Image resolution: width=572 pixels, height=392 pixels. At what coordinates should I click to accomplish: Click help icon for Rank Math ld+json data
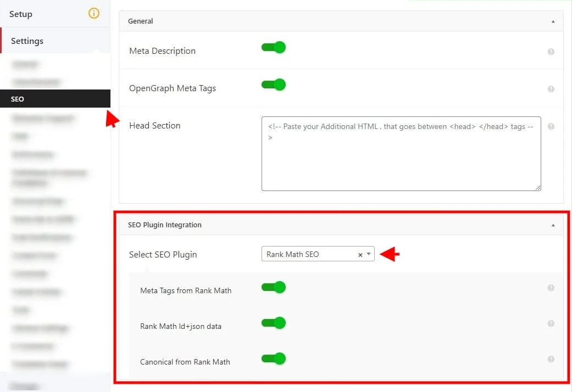551,323
